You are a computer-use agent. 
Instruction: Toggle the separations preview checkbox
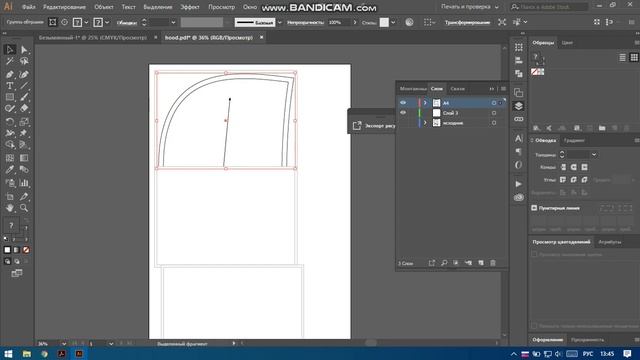(x=534, y=254)
